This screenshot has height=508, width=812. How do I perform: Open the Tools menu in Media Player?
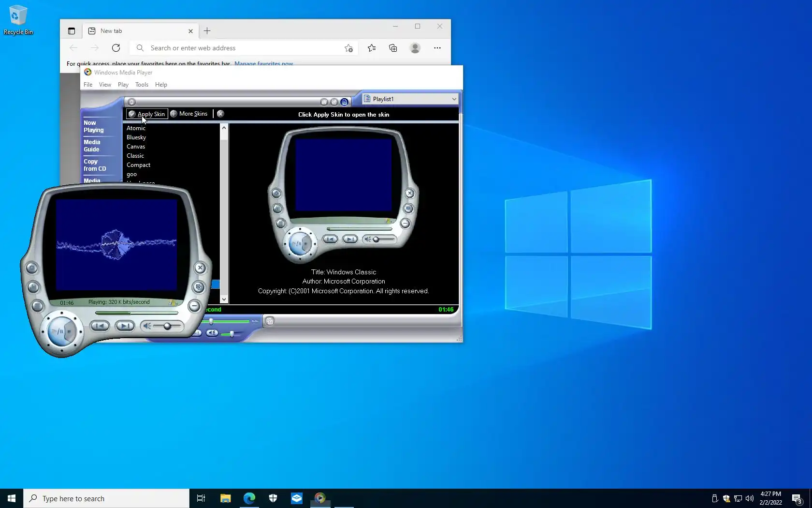142,85
